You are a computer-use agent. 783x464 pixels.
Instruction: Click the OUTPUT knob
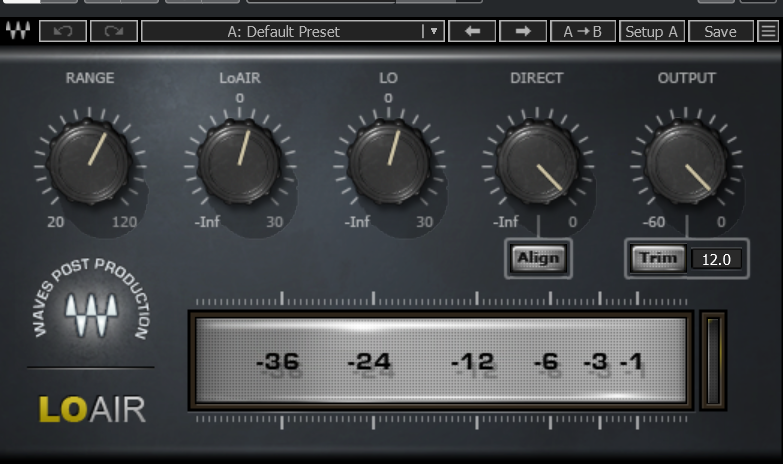tap(686, 162)
